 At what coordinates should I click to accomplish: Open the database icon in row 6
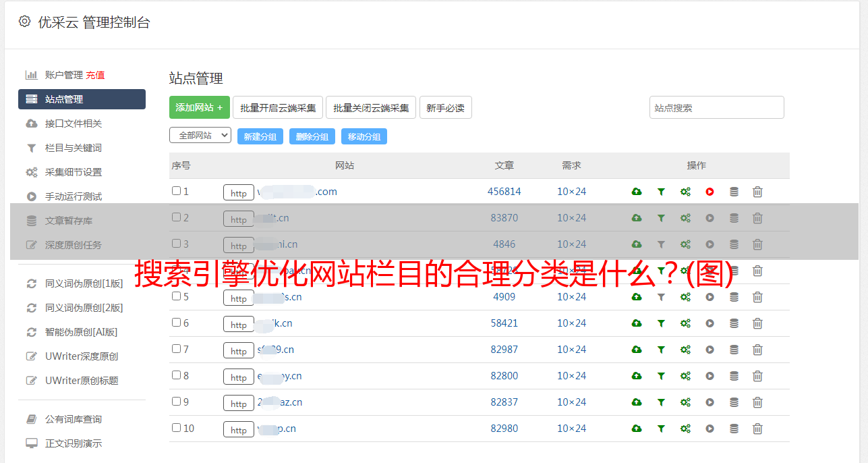coord(734,323)
